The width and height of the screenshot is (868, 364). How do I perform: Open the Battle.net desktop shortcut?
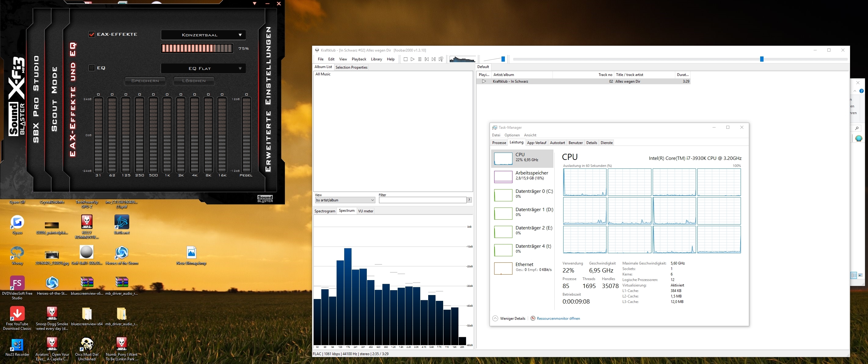(122, 222)
